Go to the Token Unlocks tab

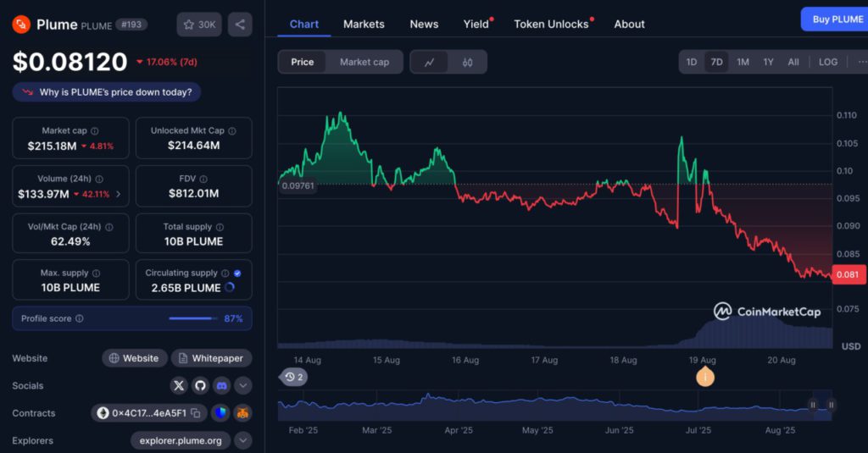[551, 24]
